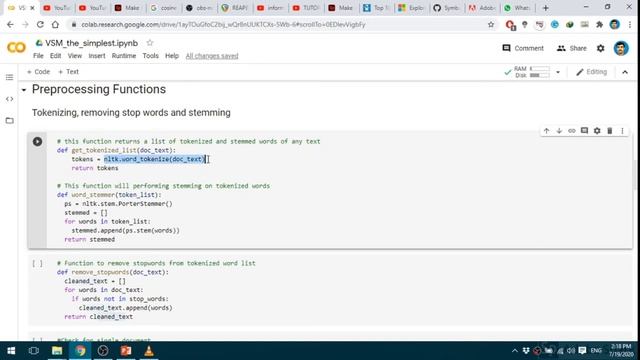Viewport: 640px width, 360px height.
Task: Reload the browser page
Action: click(40, 24)
